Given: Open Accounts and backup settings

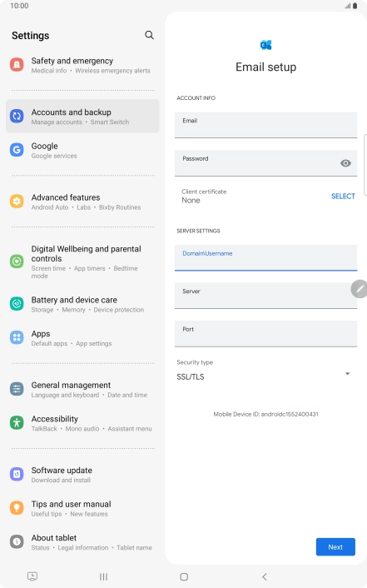Looking at the screenshot, I should click(x=82, y=117).
